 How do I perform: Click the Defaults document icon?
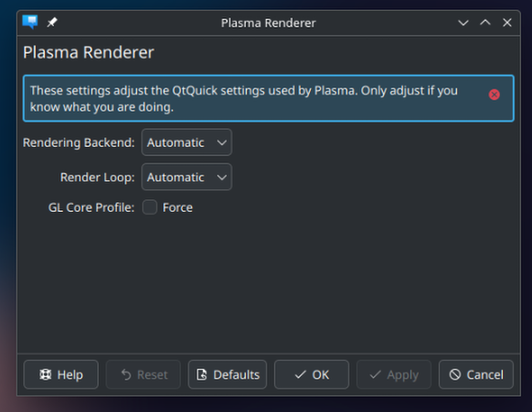(202, 375)
